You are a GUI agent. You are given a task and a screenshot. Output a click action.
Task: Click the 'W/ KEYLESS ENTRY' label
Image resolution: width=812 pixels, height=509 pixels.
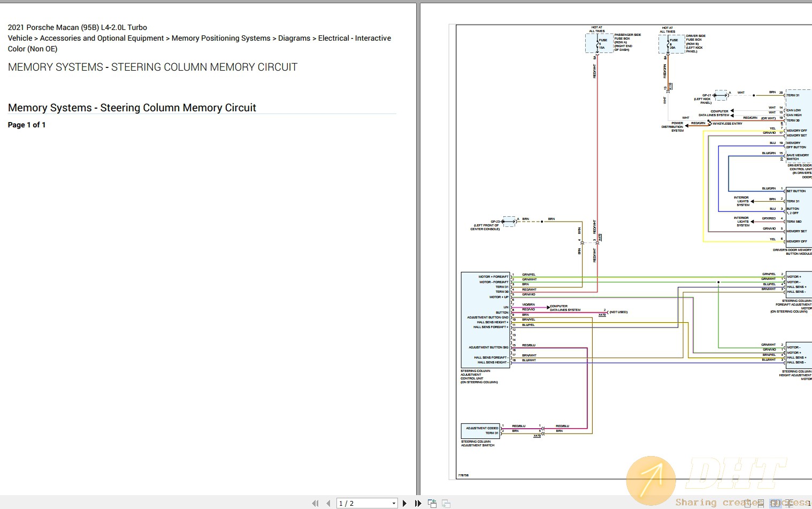point(727,124)
